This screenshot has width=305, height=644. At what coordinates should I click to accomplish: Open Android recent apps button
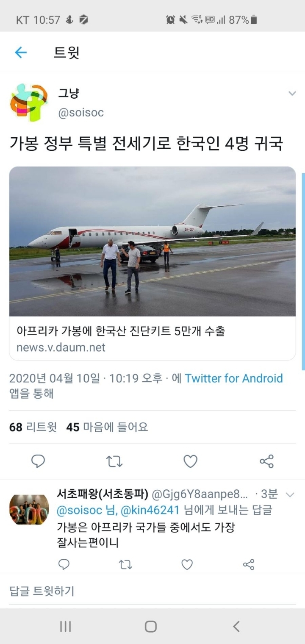(x=65, y=627)
